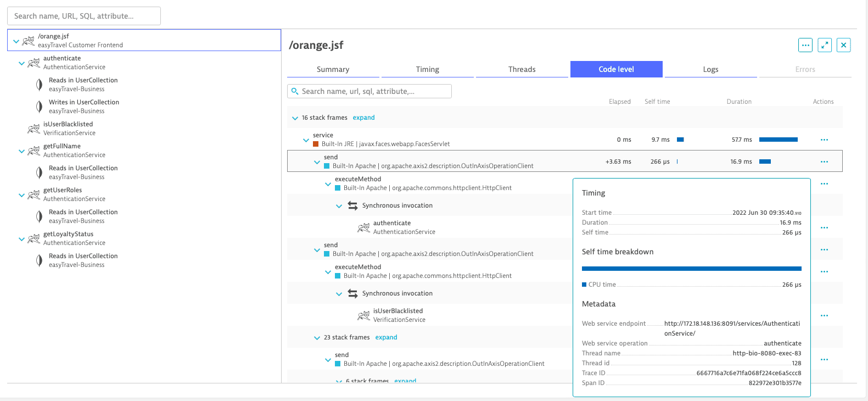Close the /orange.jsf details panel
The image size is (868, 401).
(844, 45)
